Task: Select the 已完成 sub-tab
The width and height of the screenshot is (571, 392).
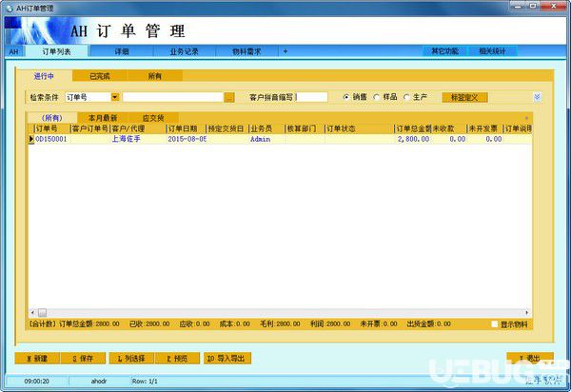Action: (100, 76)
